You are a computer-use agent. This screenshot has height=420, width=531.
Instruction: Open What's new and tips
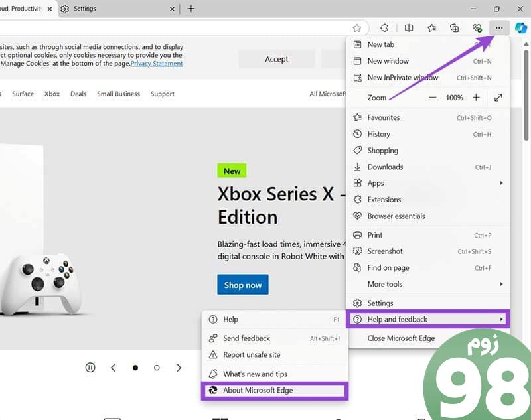coord(275,374)
